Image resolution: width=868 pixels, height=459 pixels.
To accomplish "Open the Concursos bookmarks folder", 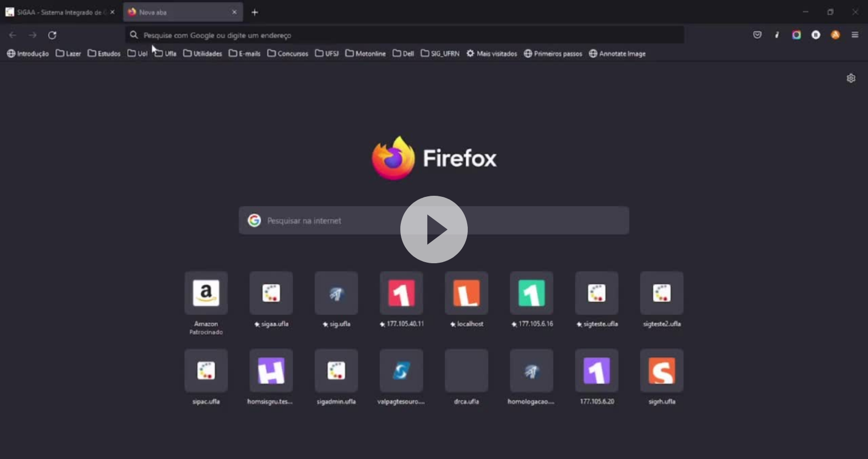I will (287, 54).
